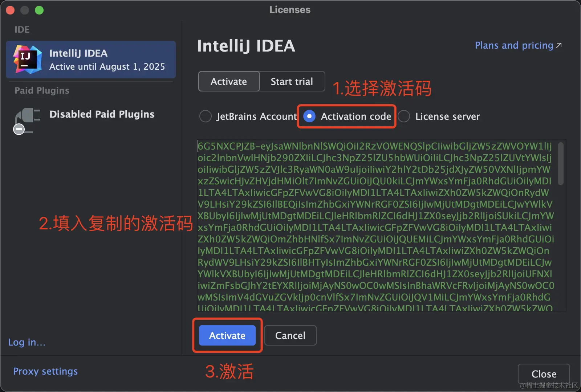Image resolution: width=581 pixels, height=392 pixels.
Task: Select the Activation code radio button
Action: [x=309, y=116]
